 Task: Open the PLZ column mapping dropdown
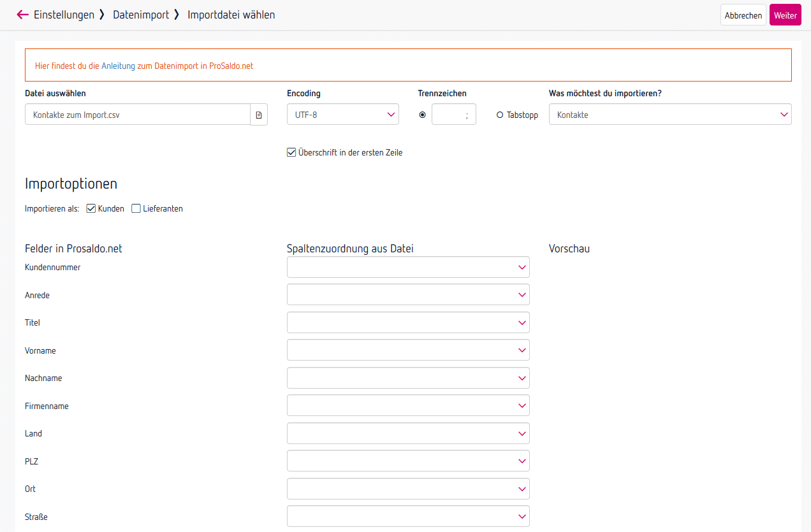[408, 461]
